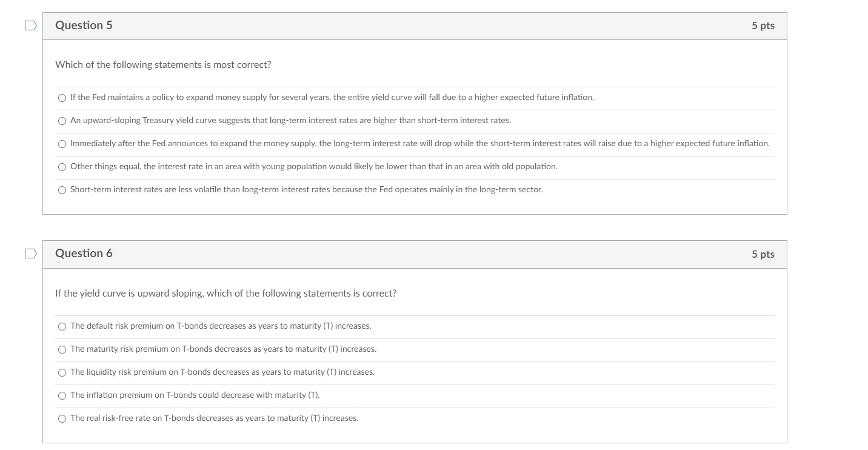This screenshot has width=868, height=450.
Task: Select 'If the Fed maintains a policy' answer
Action: point(62,98)
